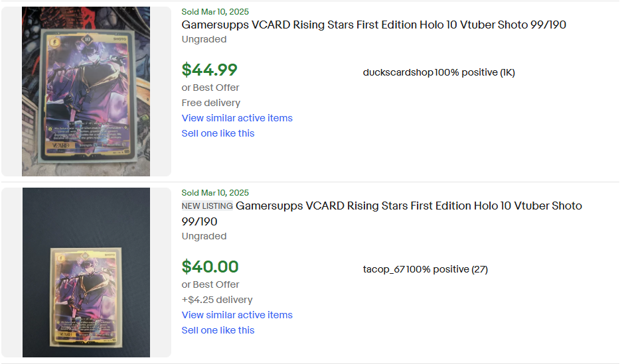This screenshot has width=622, height=364.
Task: Select seller name tacop_67
Action: coord(384,269)
